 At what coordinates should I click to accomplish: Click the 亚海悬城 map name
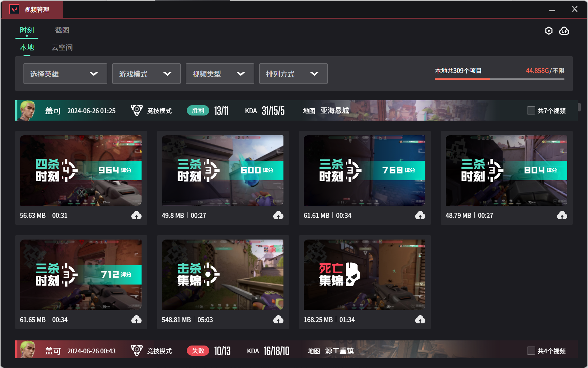point(334,110)
